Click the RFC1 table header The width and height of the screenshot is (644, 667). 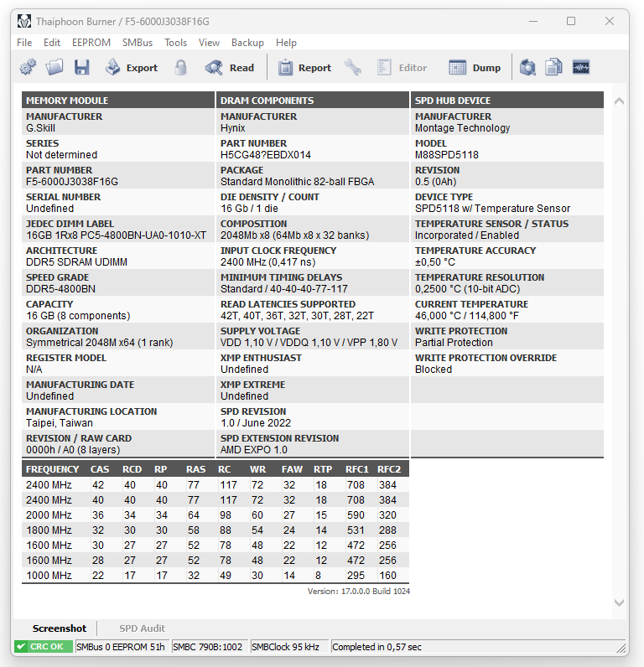pyautogui.click(x=357, y=469)
